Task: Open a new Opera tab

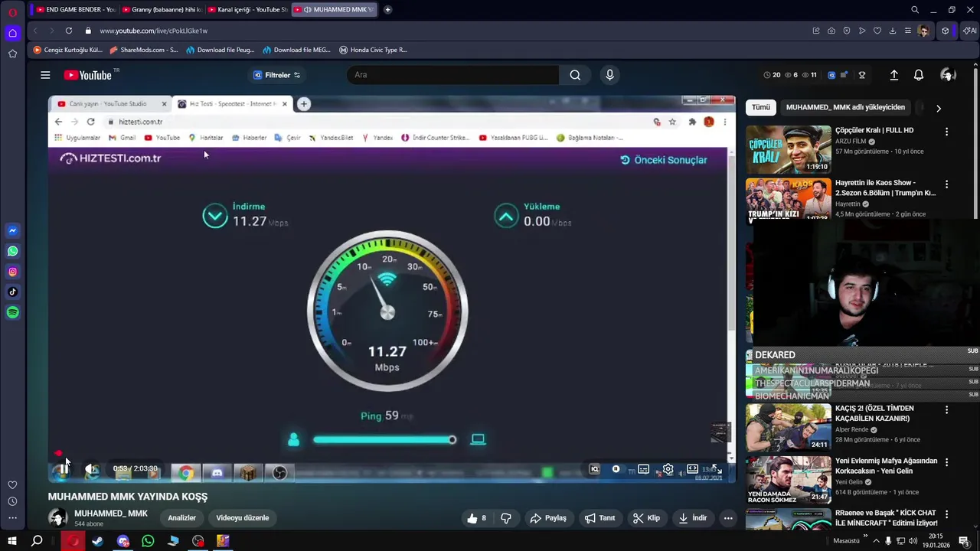Action: [x=387, y=10]
